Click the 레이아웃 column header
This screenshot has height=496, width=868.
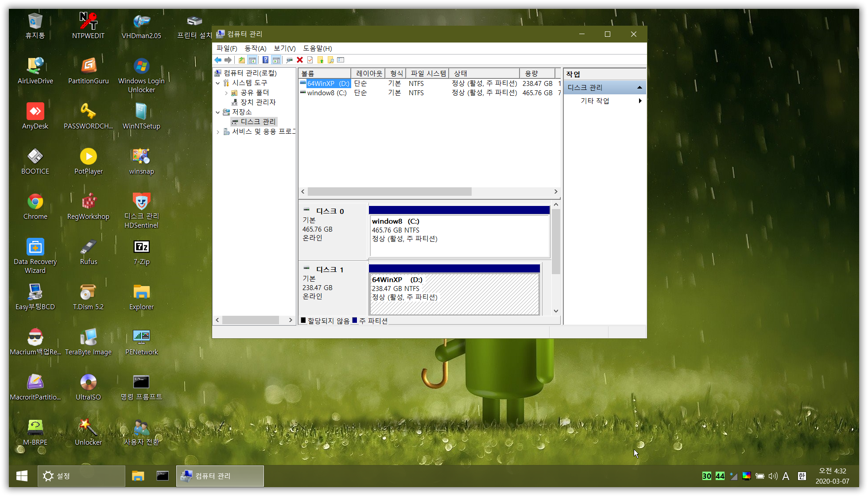368,73
